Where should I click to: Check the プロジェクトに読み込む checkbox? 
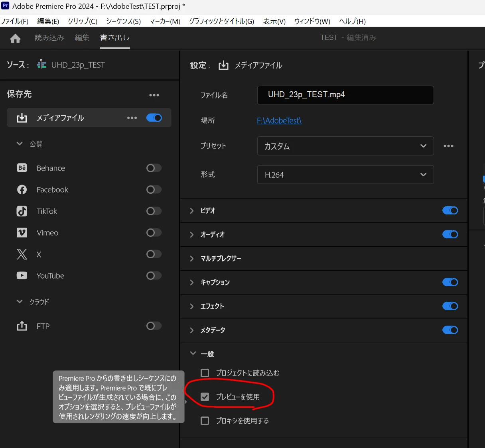point(205,373)
